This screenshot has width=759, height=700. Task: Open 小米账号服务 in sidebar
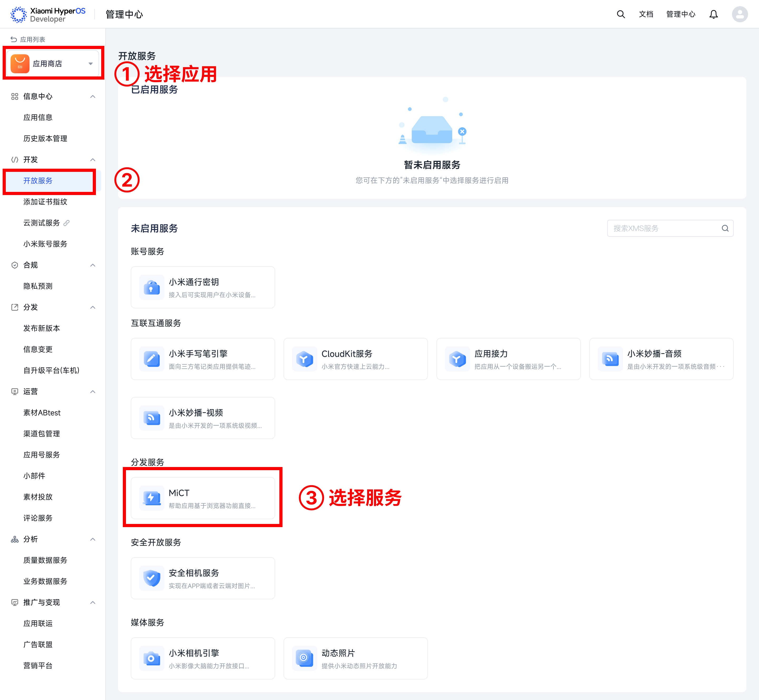coord(45,244)
